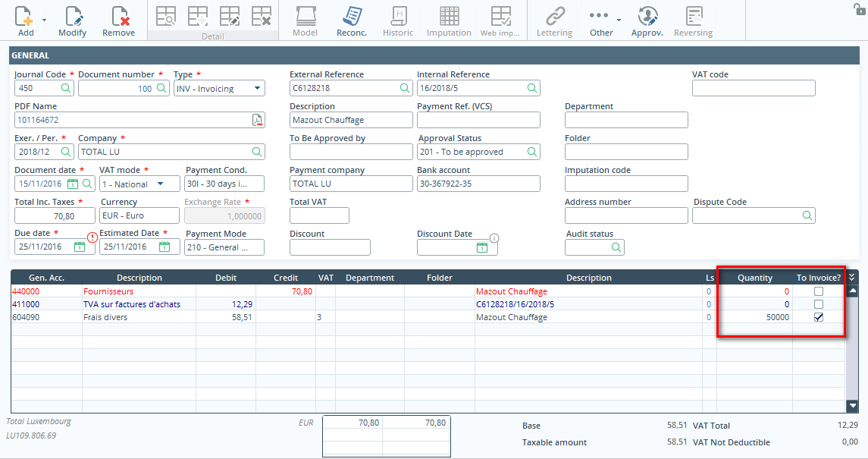The image size is (868, 459).
Task: Click the Remove document icon
Action: (x=119, y=17)
